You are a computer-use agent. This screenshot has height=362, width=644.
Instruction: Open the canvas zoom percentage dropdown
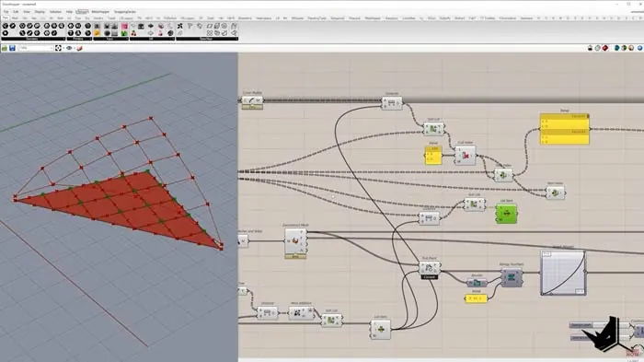36,48
